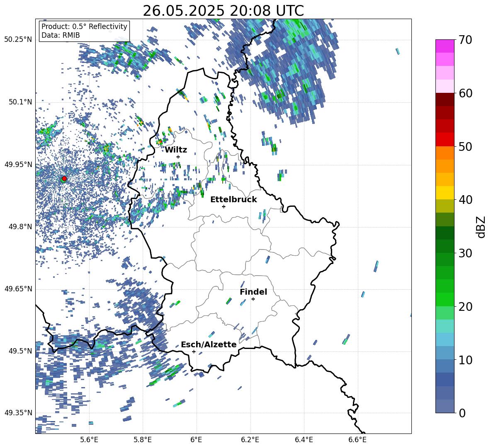Click the 40 dBZ colorbar tick label
Image resolution: width=491 pixels, height=448 pixels.
[465, 200]
